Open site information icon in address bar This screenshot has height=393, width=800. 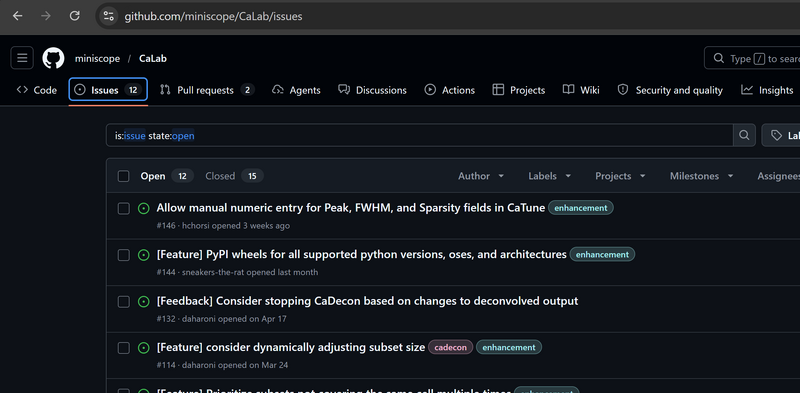tap(108, 16)
